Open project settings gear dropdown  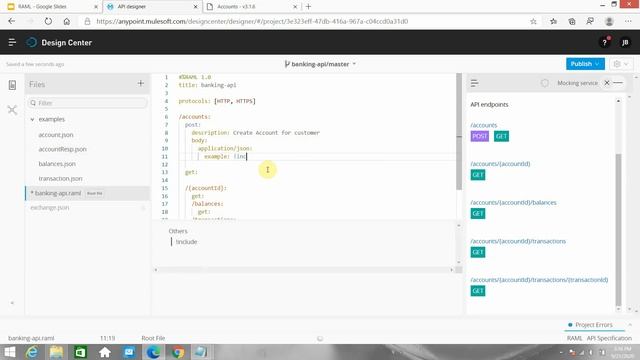tap(620, 64)
